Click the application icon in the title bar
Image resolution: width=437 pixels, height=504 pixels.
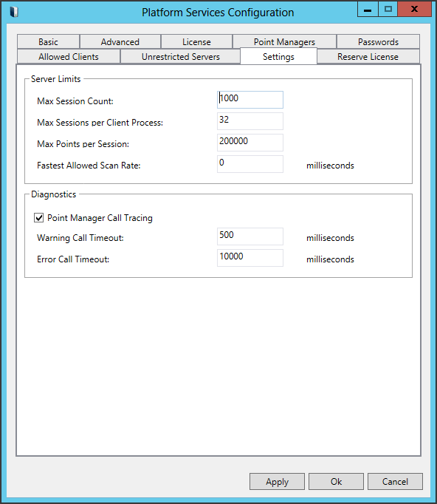point(14,13)
